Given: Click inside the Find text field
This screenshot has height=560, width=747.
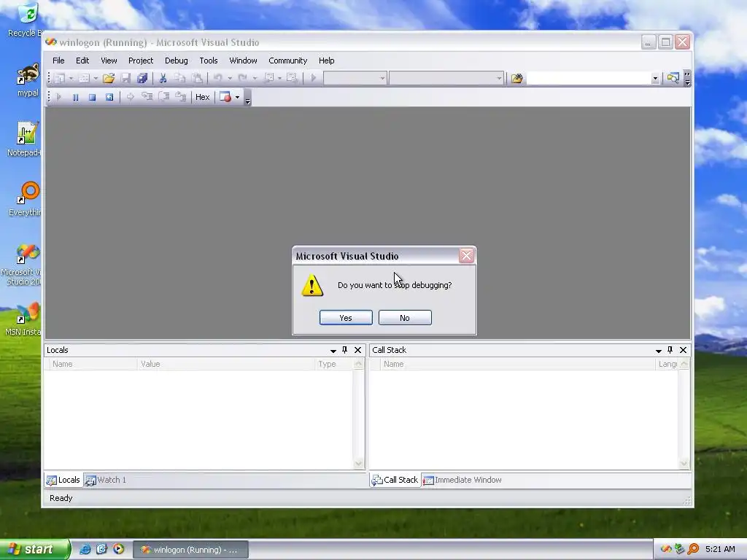Looking at the screenshot, I should tap(589, 79).
